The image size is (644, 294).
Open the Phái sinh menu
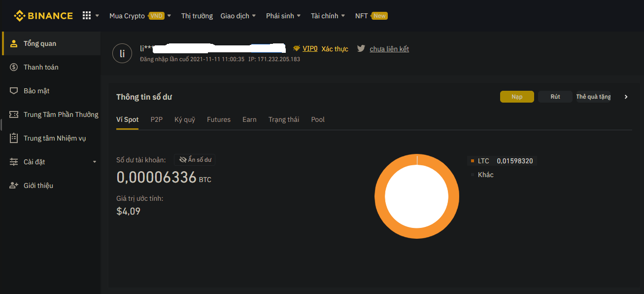click(x=280, y=16)
